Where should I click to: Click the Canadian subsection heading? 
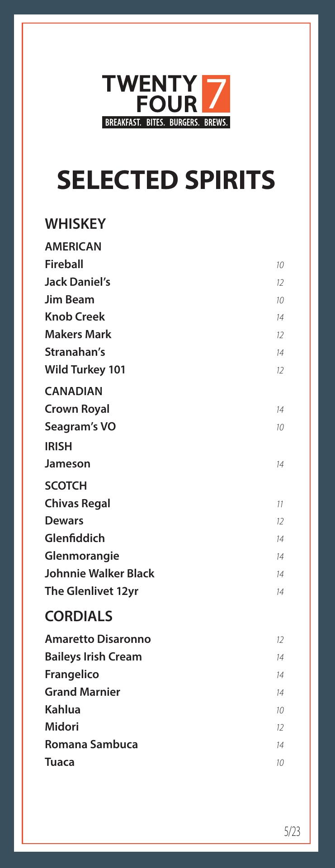coord(73,392)
